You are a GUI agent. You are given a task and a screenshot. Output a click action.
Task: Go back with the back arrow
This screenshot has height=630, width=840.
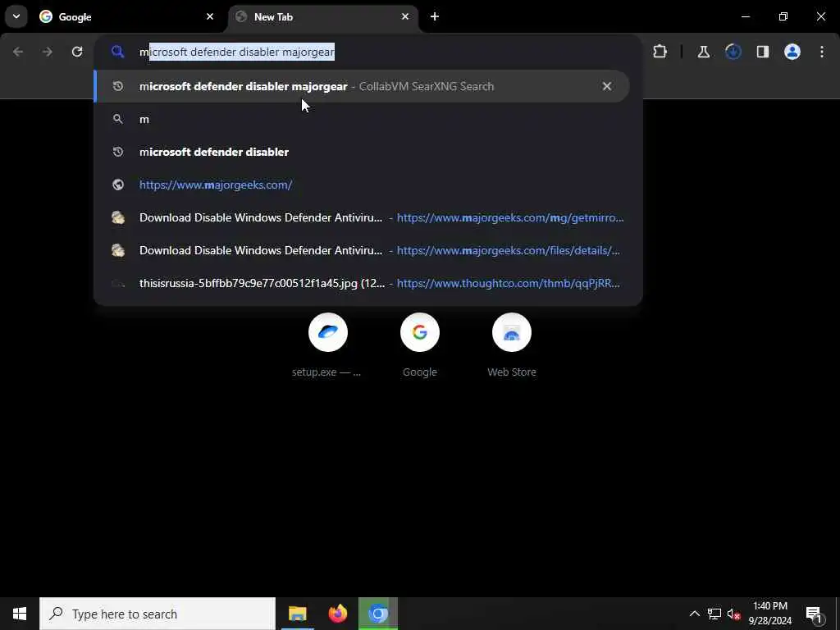[18, 52]
